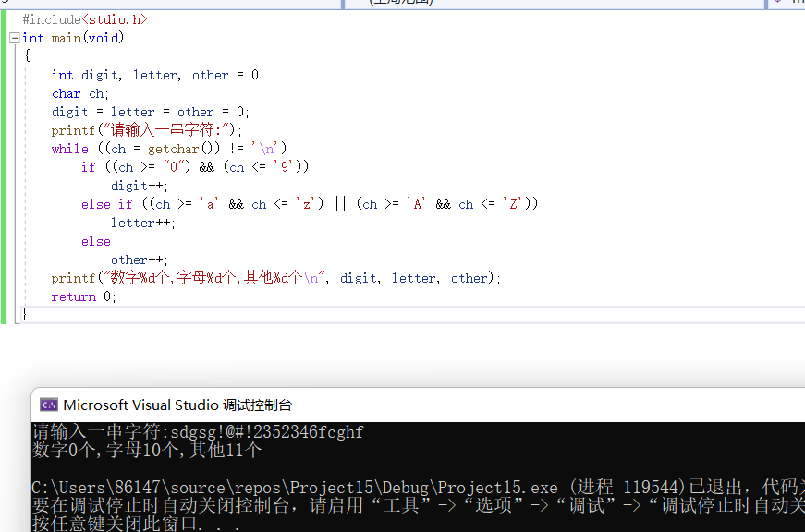Select the Microsoft Visual Studio 调试控制台 title

click(177, 405)
